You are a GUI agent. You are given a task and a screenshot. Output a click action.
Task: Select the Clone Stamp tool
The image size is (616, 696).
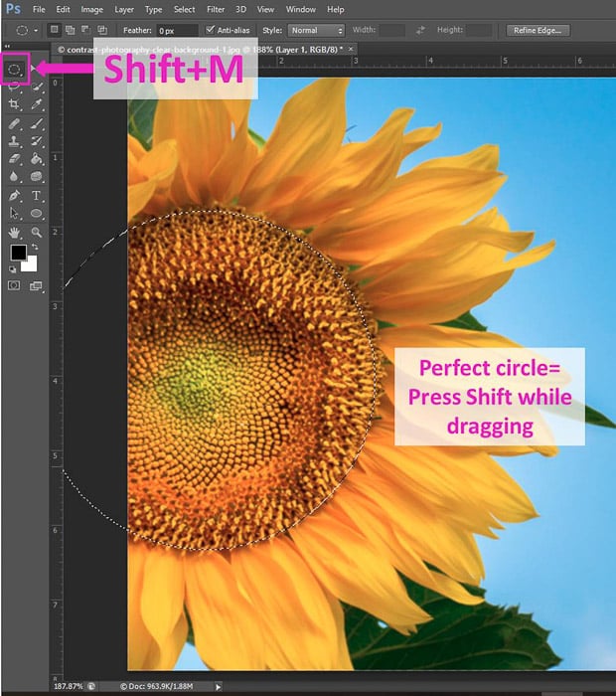click(14, 141)
